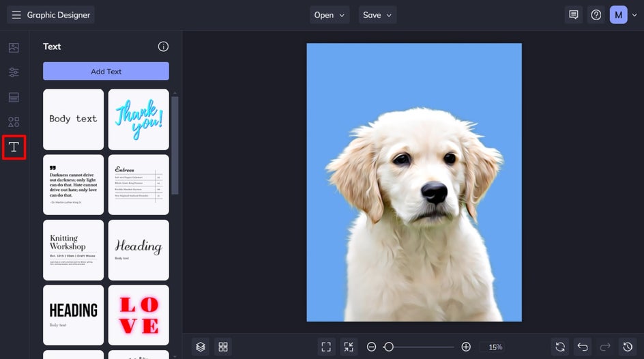The height and width of the screenshot is (359, 644).
Task: Open the Customize sliders sidebar icon
Action: 14,72
